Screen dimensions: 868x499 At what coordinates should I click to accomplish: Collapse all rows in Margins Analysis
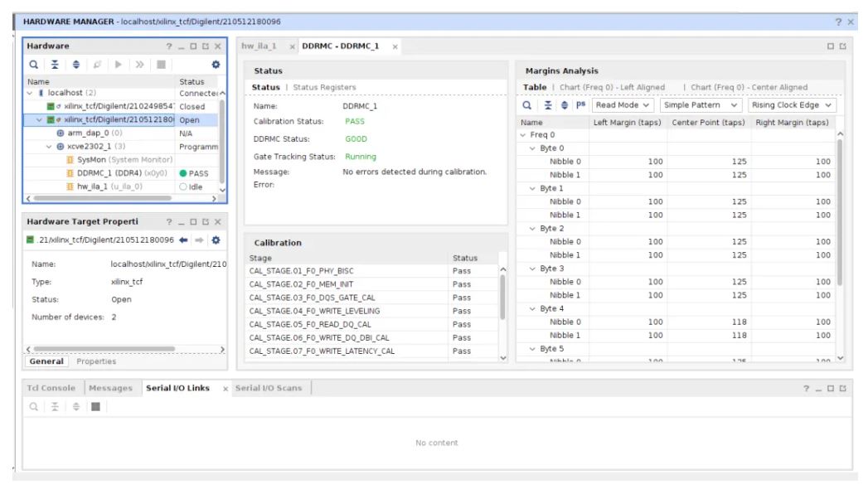(547, 105)
